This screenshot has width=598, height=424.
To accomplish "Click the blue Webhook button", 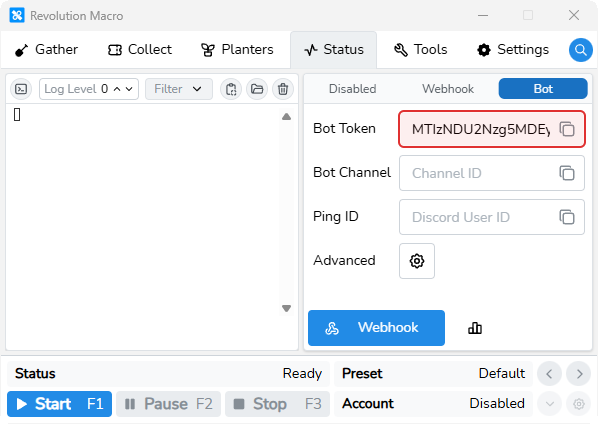I will (376, 328).
